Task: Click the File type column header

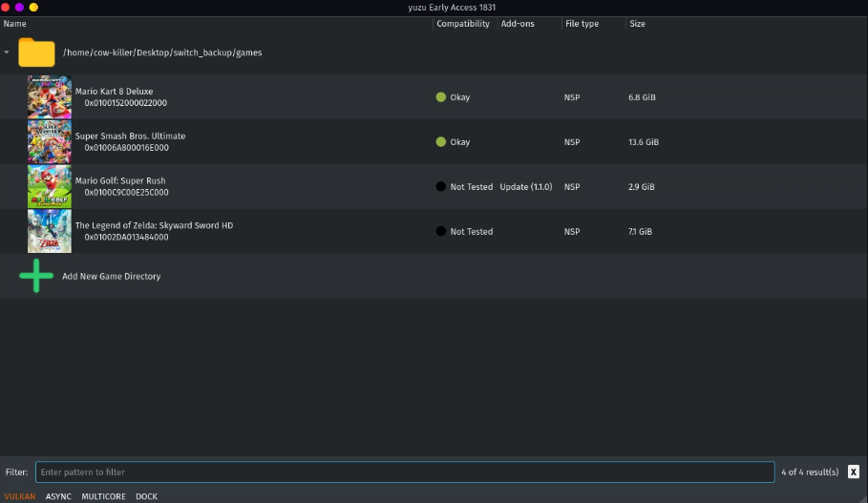Action: pyautogui.click(x=582, y=24)
